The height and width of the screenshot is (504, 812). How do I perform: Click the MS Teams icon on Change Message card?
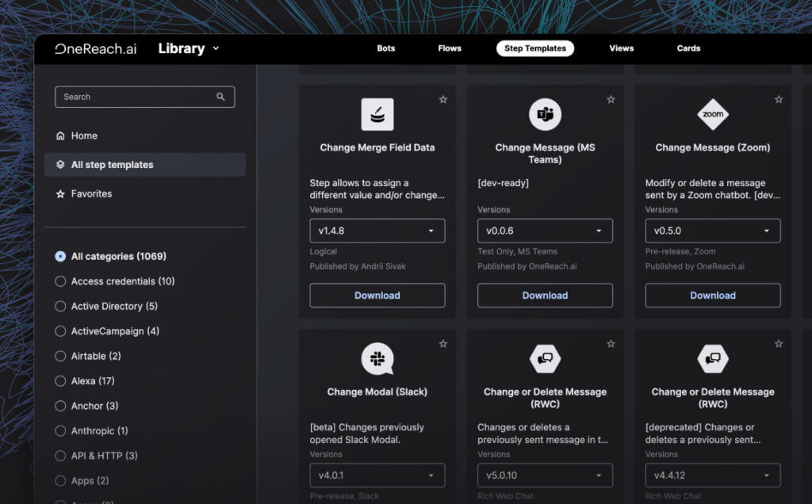[x=545, y=113]
